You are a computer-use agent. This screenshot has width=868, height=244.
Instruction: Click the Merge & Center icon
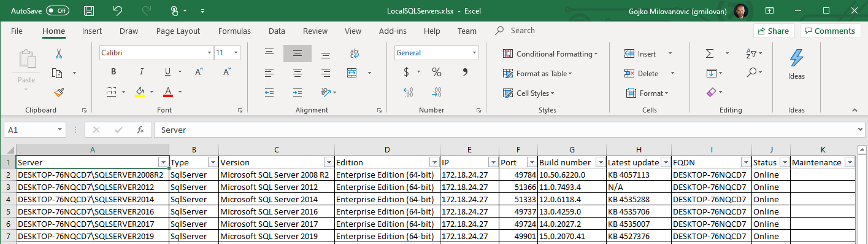(x=352, y=73)
